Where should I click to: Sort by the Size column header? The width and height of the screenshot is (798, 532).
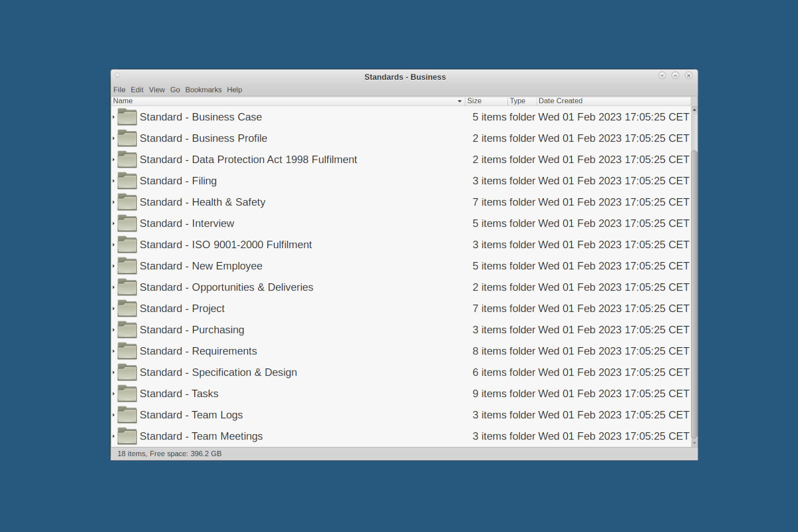tap(487, 101)
